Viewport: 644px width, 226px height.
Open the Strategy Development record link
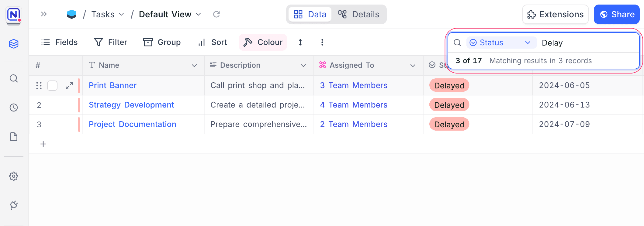pyautogui.click(x=131, y=105)
